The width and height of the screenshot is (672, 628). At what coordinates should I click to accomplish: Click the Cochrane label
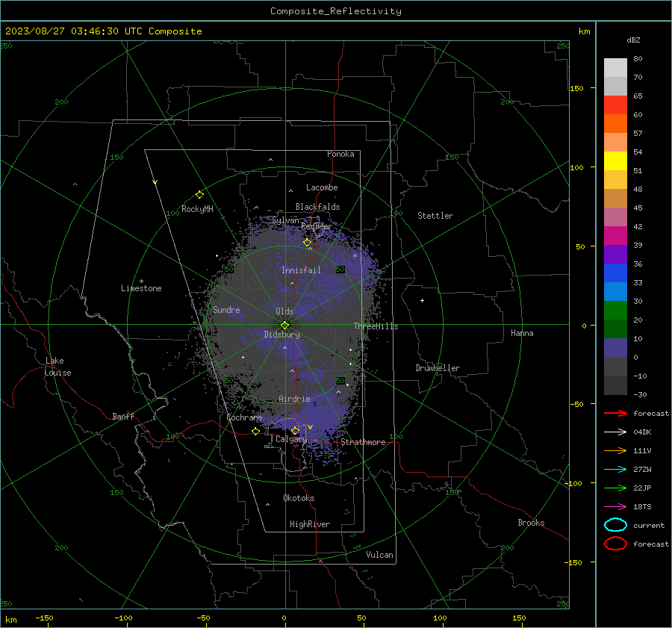244,417
